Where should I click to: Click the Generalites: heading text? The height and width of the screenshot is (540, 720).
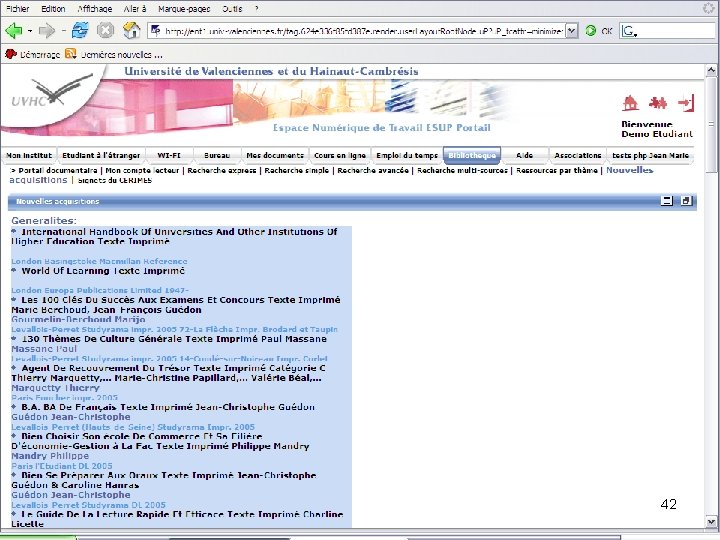(44, 220)
